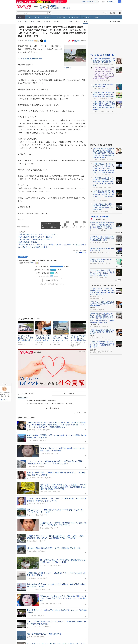Open the トピックス一覧 link
The image size is (138, 644).
[115, 22]
